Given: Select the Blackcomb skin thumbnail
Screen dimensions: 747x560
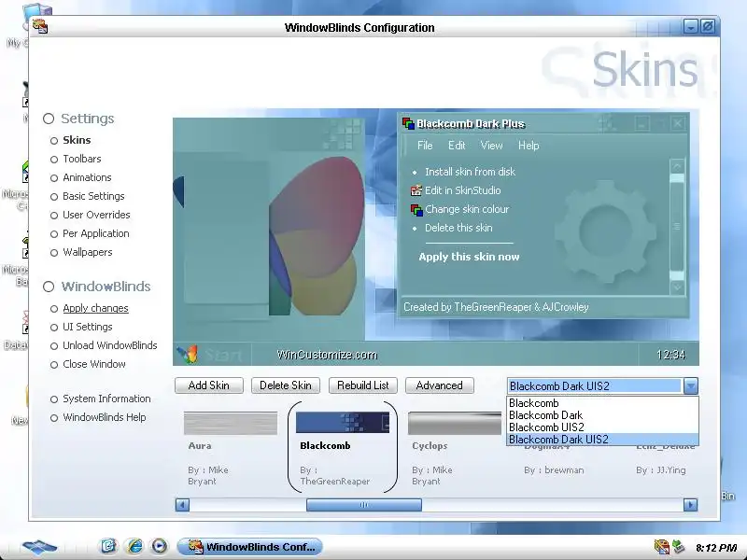Looking at the screenshot, I should [x=343, y=423].
